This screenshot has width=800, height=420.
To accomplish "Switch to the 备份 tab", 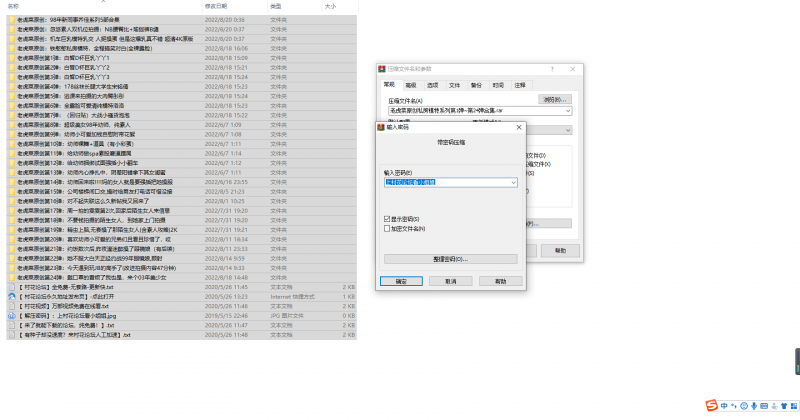I will [x=476, y=85].
